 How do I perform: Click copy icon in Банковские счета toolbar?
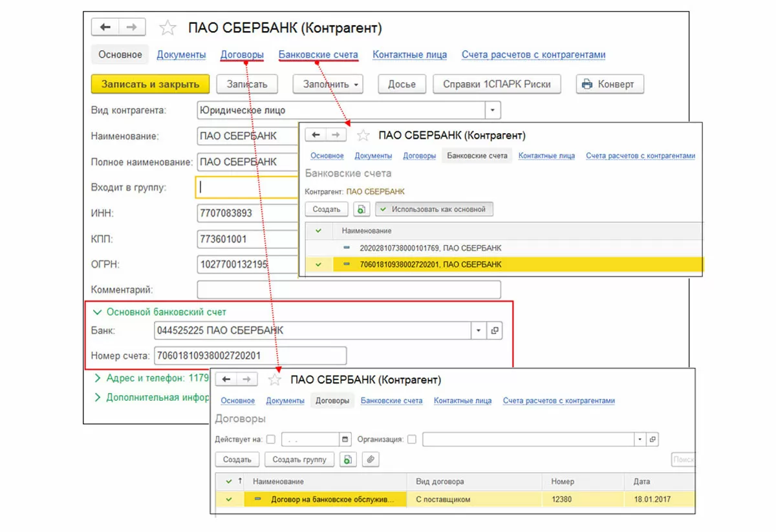361,209
